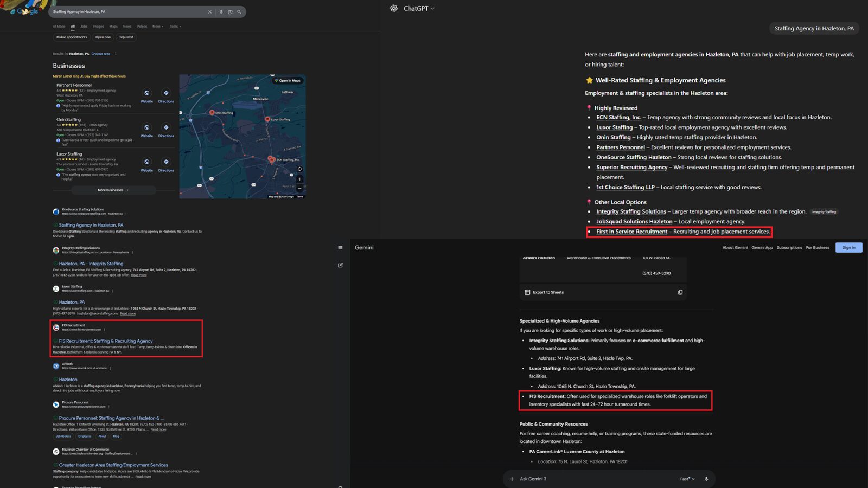Center map on your location
This screenshot has width=868, height=488.
(x=299, y=169)
